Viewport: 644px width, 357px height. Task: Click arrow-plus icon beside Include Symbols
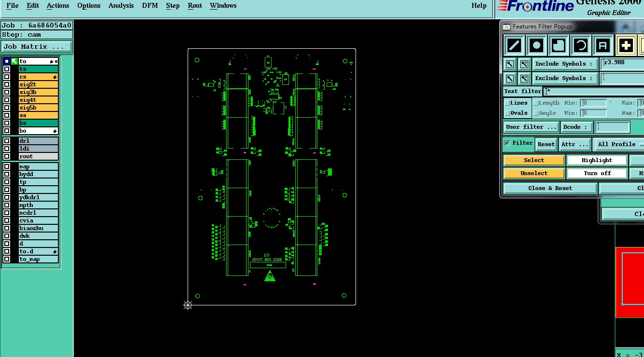pyautogui.click(x=524, y=64)
